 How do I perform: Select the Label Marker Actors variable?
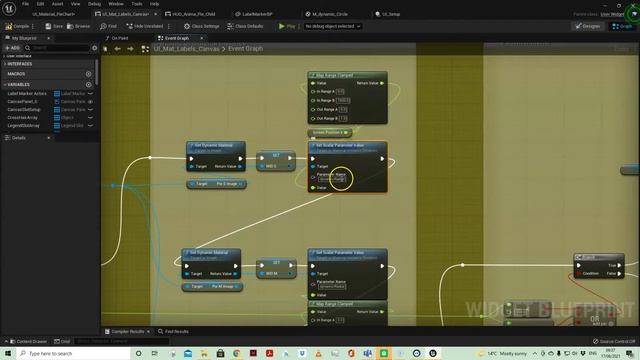27,93
